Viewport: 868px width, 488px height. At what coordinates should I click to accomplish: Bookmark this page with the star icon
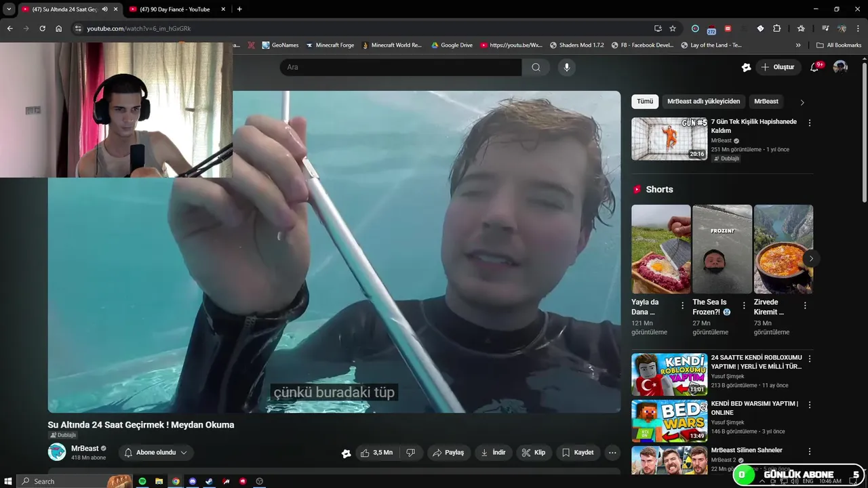pos(673,28)
